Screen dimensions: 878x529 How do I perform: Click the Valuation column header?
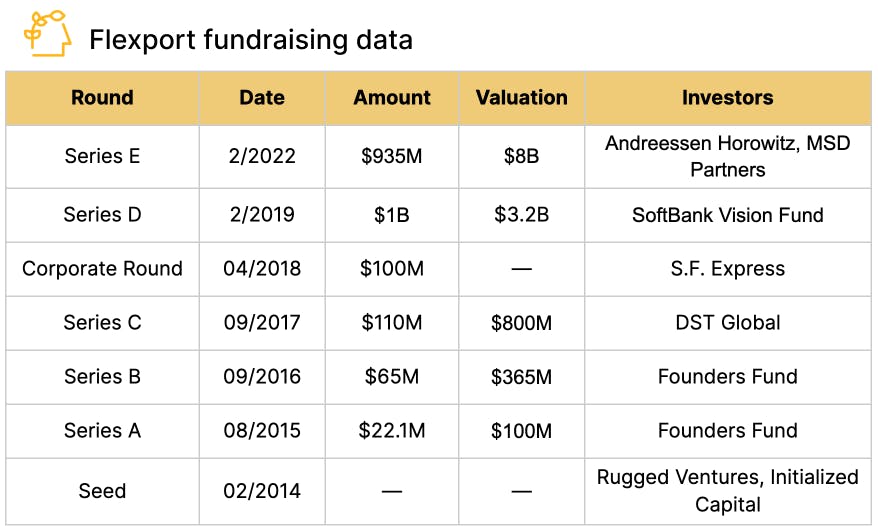(x=521, y=98)
